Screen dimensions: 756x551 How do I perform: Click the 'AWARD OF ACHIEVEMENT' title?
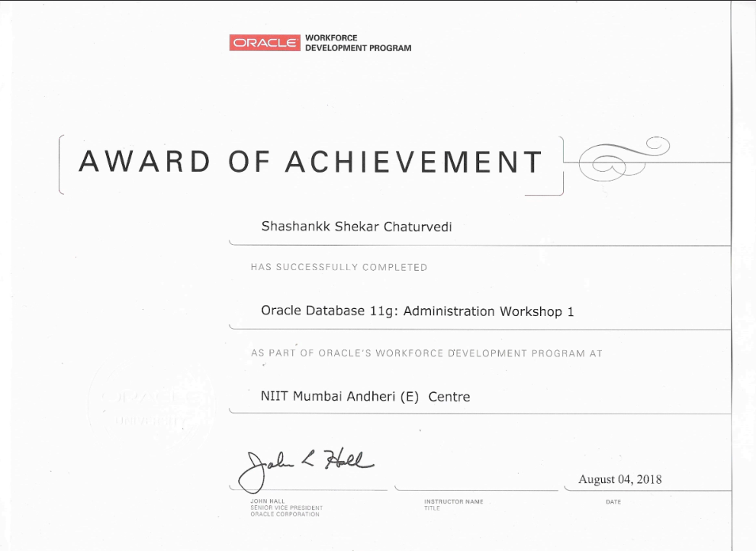click(x=311, y=162)
